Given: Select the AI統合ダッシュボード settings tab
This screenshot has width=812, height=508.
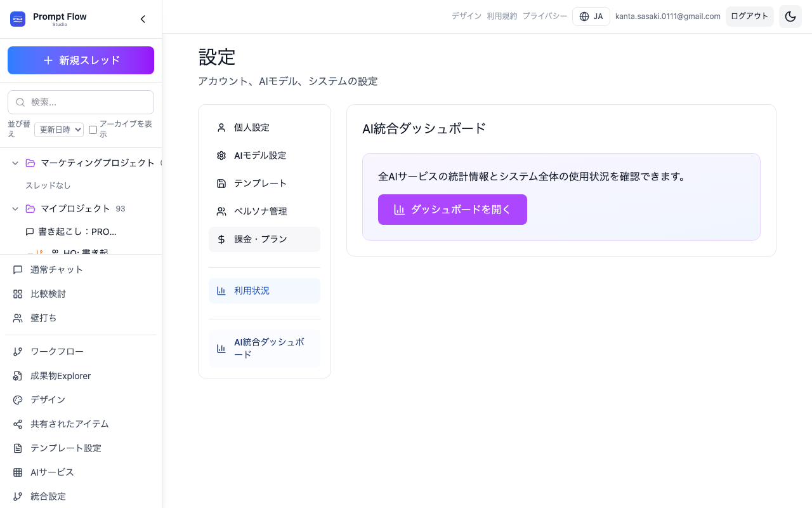Looking at the screenshot, I should click(x=265, y=348).
